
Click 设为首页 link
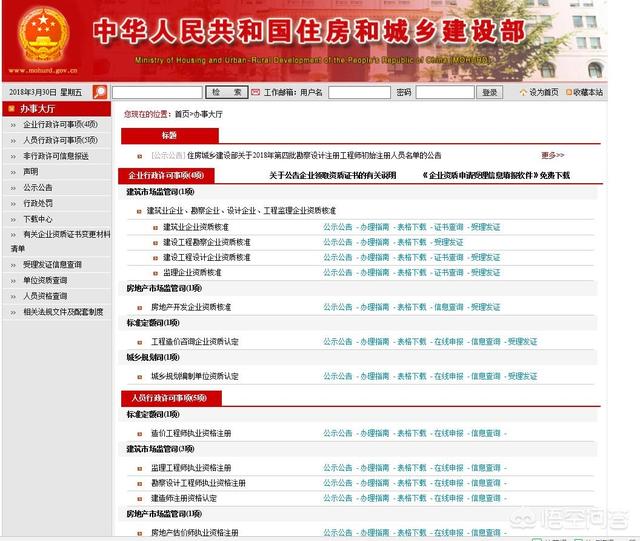pyautogui.click(x=544, y=93)
